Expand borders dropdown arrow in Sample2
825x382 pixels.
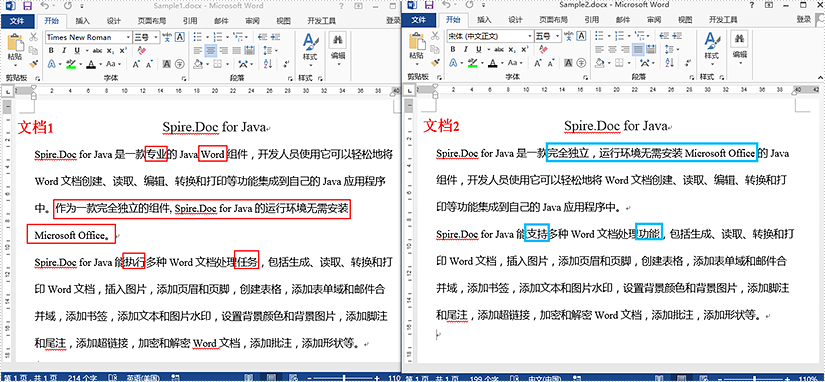click(629, 63)
